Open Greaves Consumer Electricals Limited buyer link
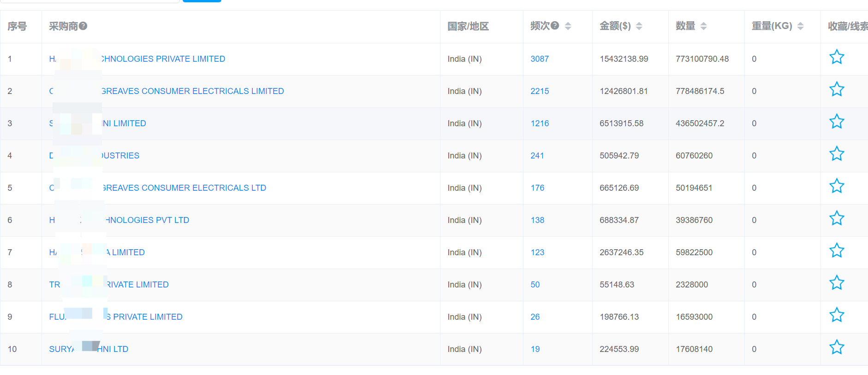Image resolution: width=868 pixels, height=375 pixels. 166,91
